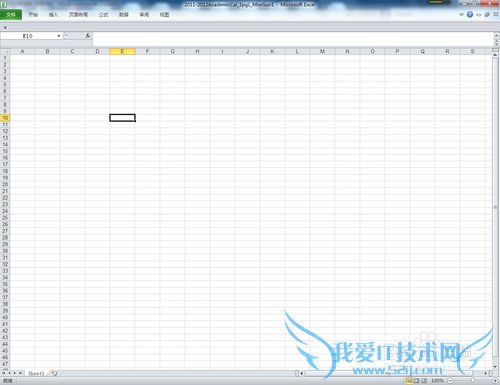Select column P header
Screen dimensions: 500x385
(397, 51)
